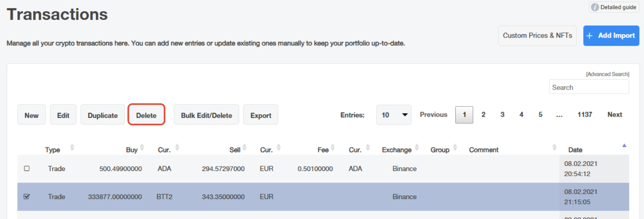Go to page 3 of transactions
644x219 pixels.
point(502,115)
